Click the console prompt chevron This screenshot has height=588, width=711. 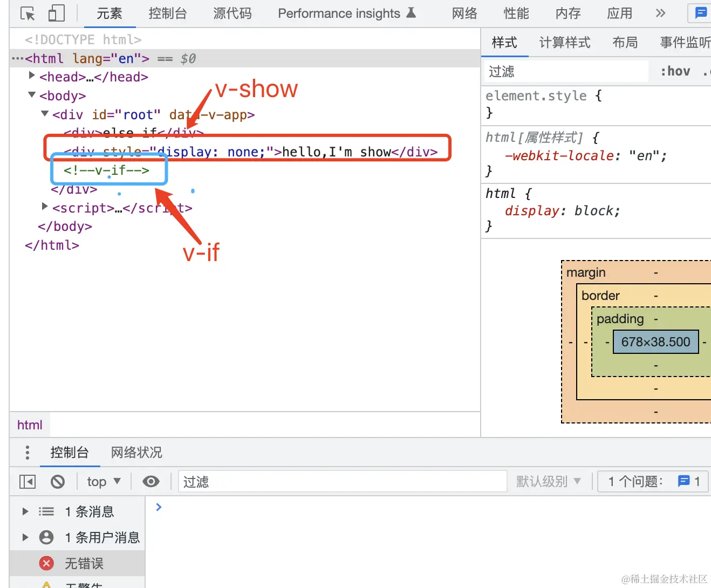[159, 507]
